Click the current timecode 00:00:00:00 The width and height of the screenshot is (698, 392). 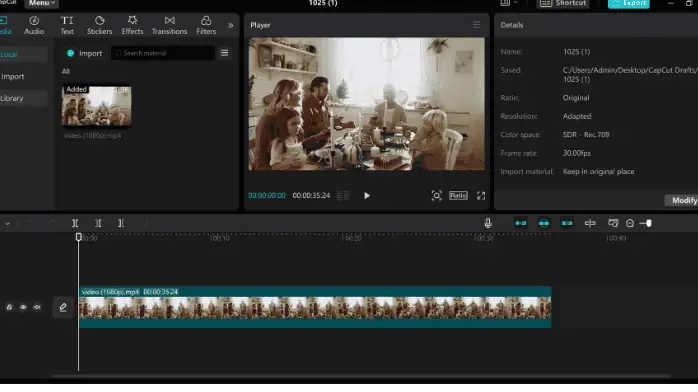[267, 196]
